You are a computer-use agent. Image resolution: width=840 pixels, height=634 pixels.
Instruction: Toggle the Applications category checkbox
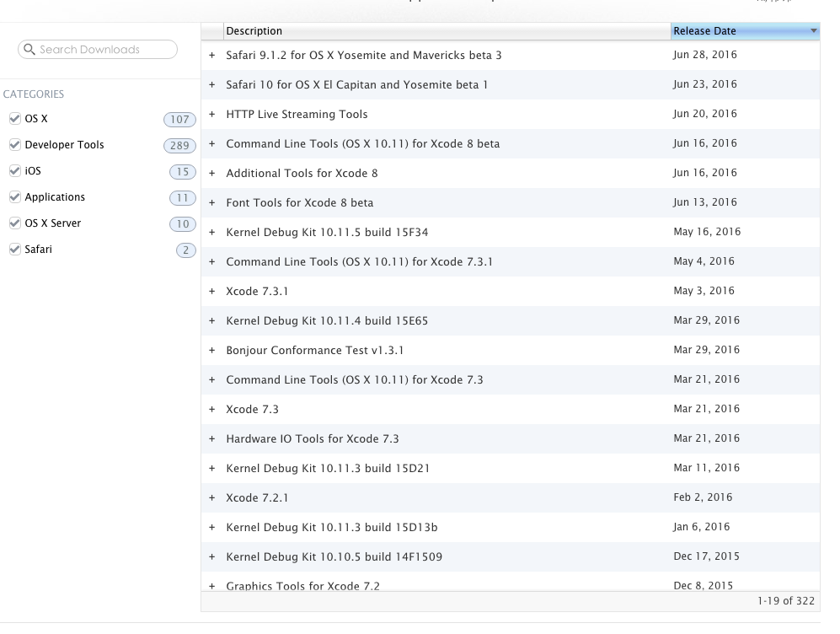(15, 197)
